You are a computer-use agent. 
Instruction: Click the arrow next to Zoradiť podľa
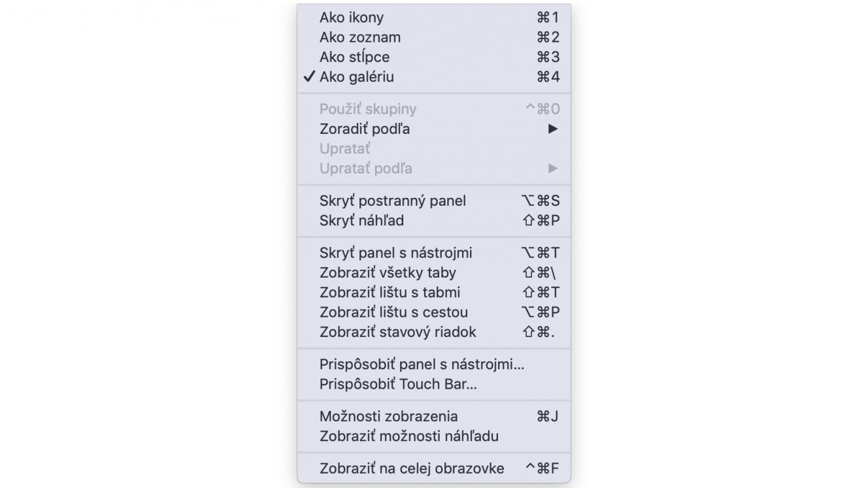click(553, 129)
